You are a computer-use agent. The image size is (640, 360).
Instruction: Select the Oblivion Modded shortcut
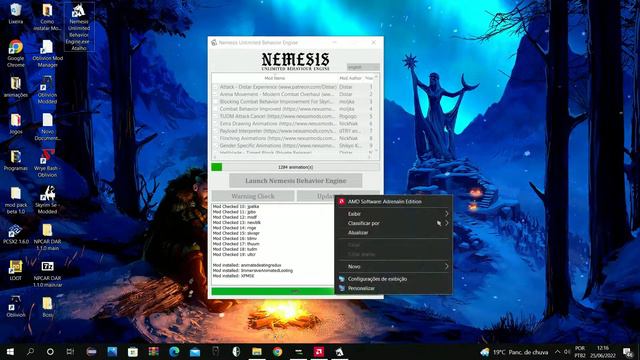pyautogui.click(x=47, y=90)
